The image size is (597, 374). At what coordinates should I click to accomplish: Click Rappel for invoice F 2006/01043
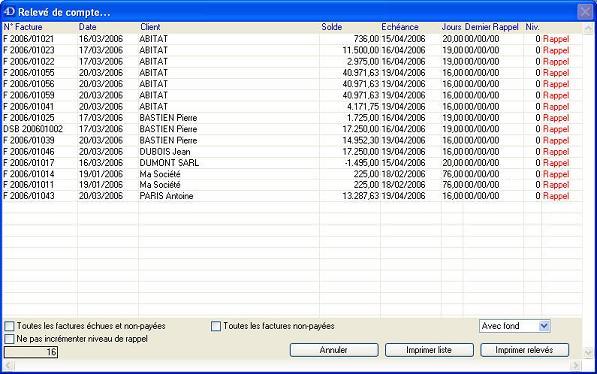pos(556,196)
